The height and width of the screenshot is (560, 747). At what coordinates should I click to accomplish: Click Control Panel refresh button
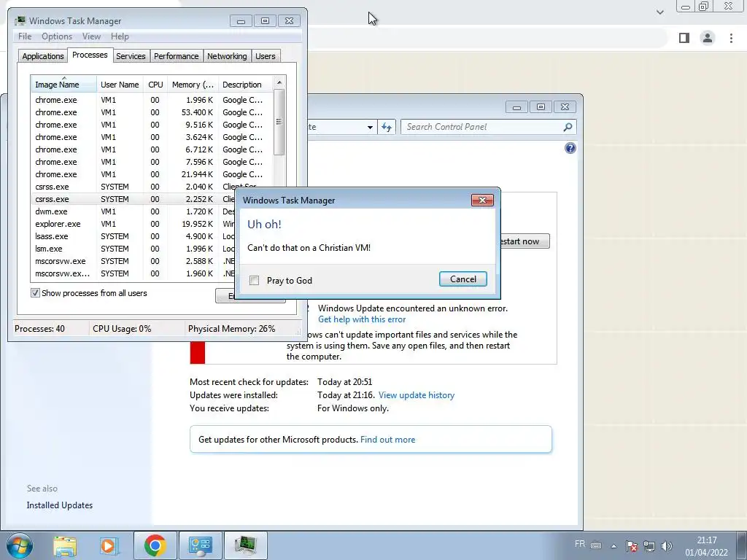click(x=387, y=127)
